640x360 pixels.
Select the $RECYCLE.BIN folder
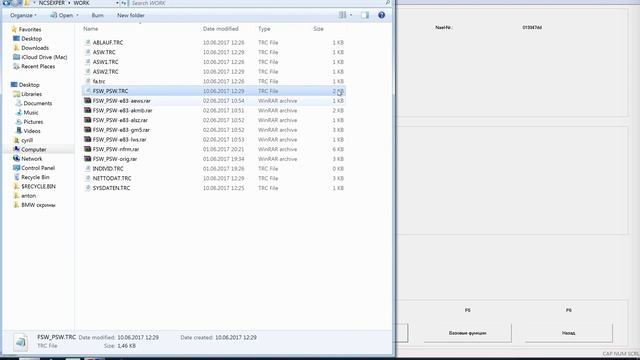click(38, 187)
